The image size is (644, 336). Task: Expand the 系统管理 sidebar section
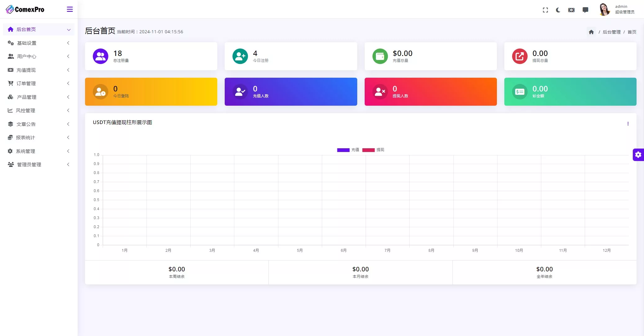click(x=25, y=151)
